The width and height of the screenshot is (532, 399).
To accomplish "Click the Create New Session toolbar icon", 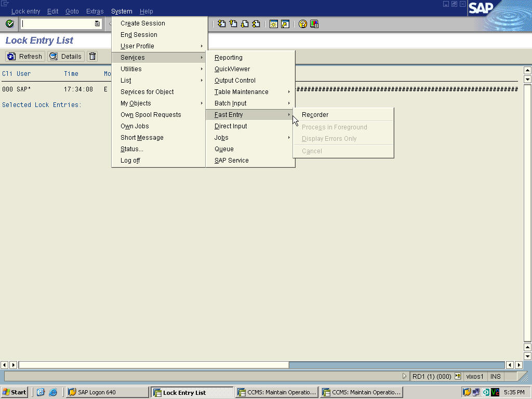I will point(274,23).
